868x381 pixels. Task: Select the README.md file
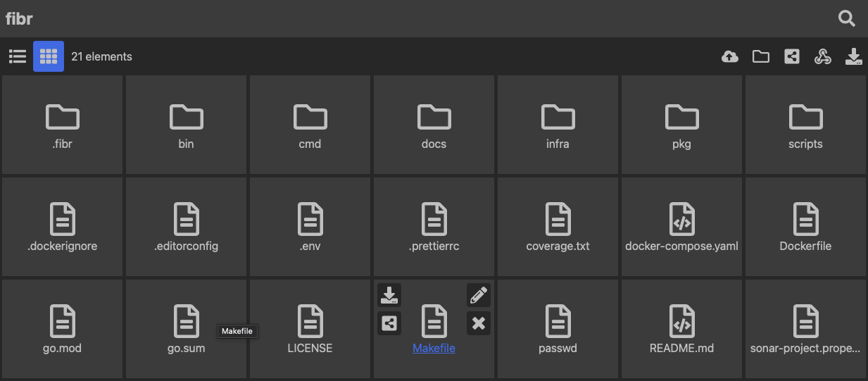click(681, 330)
